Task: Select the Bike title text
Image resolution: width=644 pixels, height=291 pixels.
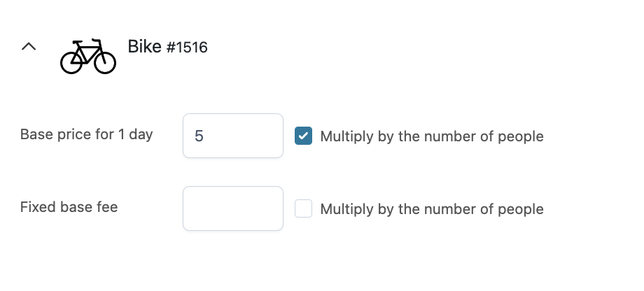Action: tap(145, 46)
